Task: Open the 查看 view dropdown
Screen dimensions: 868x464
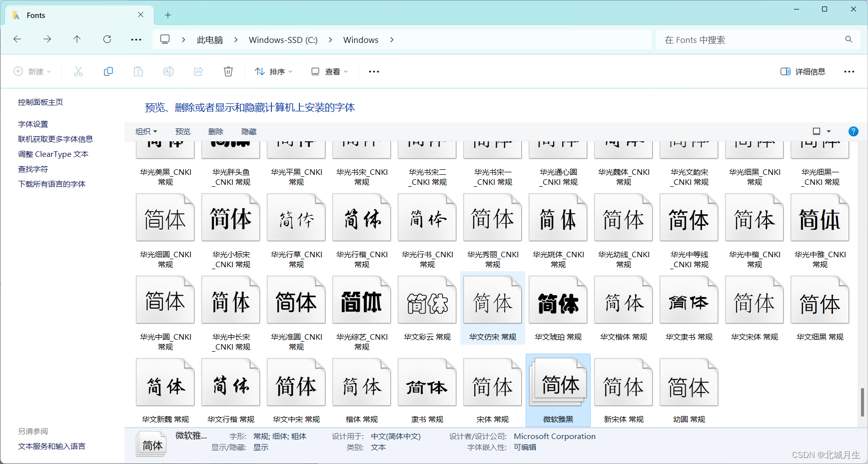Action: 329,71
